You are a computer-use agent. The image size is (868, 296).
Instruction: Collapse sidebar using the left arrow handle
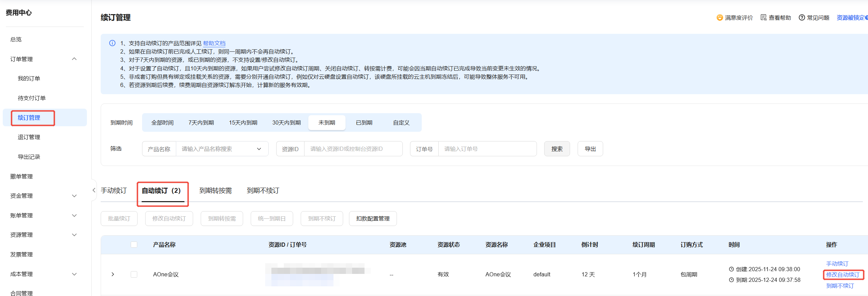94,190
